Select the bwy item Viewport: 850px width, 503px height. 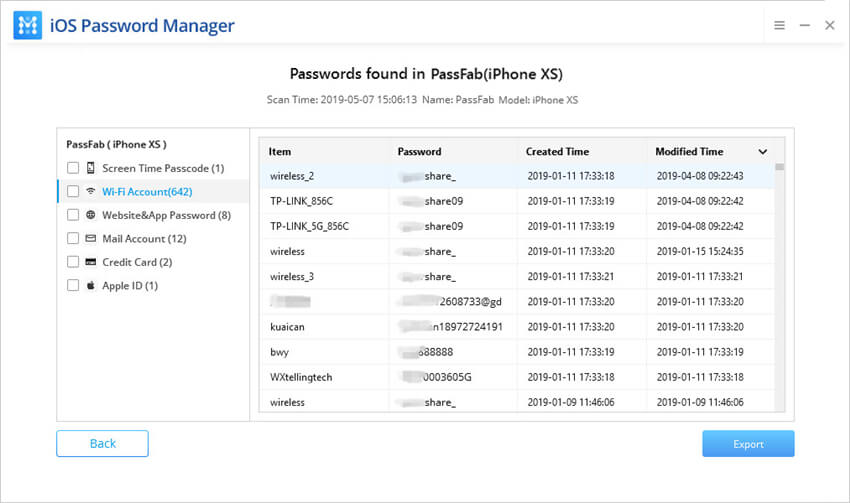click(x=279, y=352)
